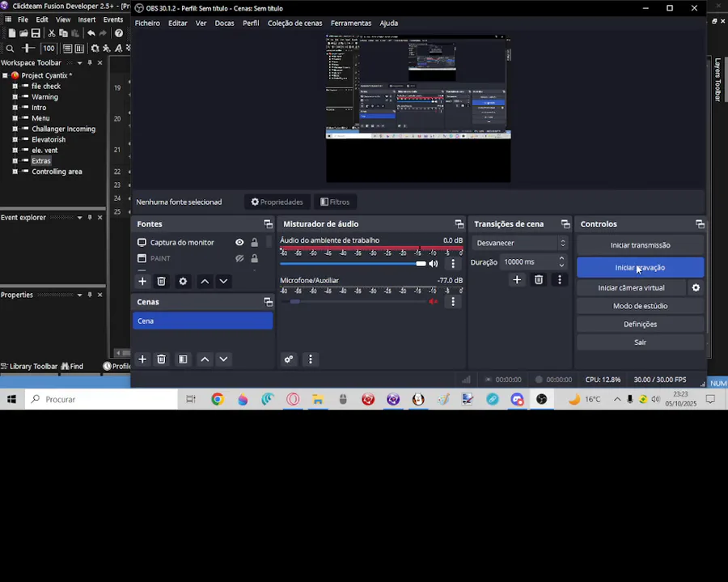The image size is (728, 582).
Task: Move scene down in Cenas panel
Action: click(x=223, y=359)
